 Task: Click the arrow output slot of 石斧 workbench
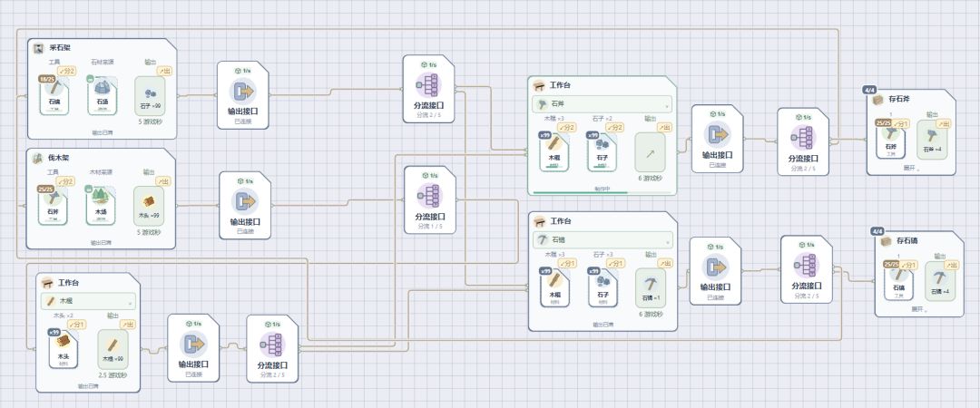651,151
